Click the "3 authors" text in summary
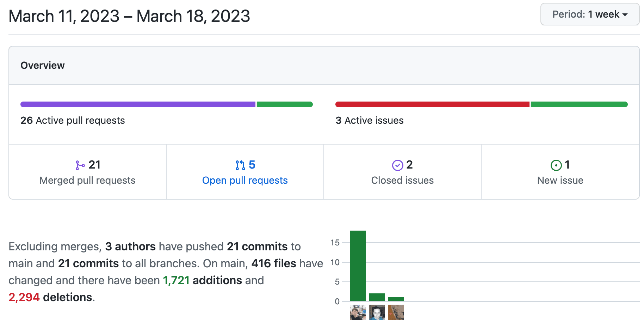Viewport: 644px width, 323px height. coord(130,246)
